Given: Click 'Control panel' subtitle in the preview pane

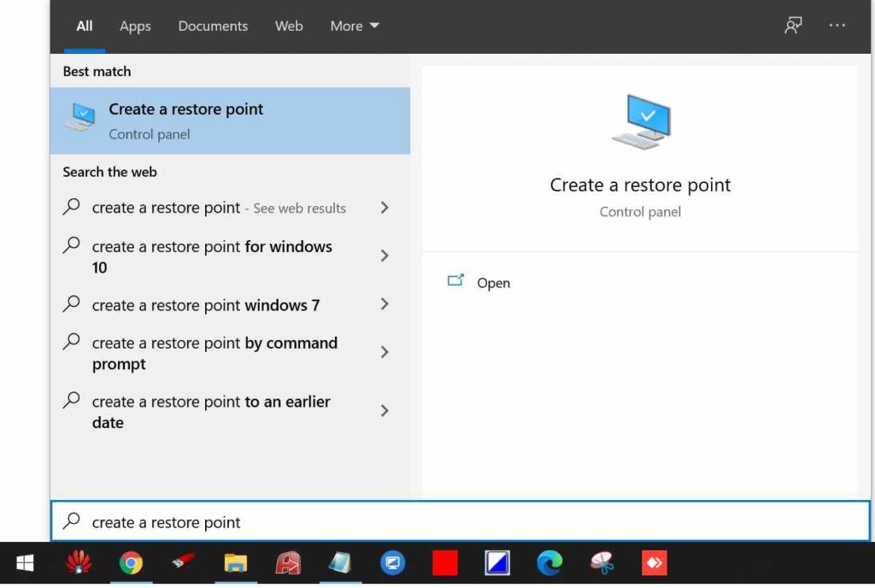Looking at the screenshot, I should [640, 212].
